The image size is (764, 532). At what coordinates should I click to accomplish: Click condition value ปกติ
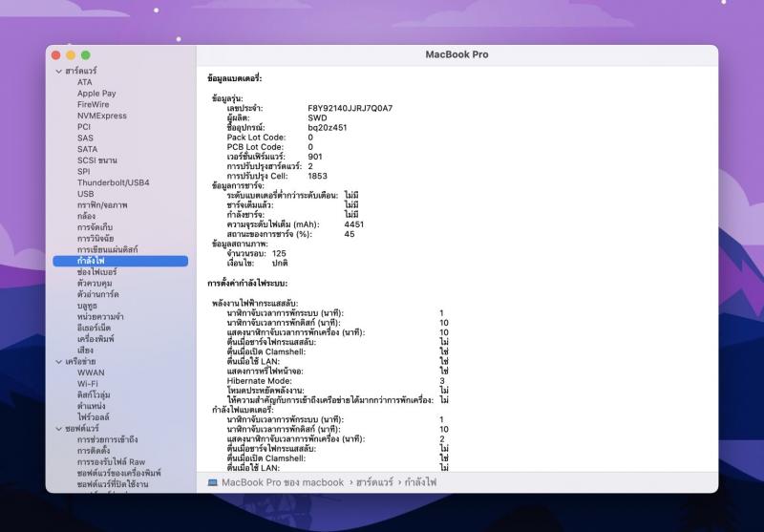click(x=280, y=263)
